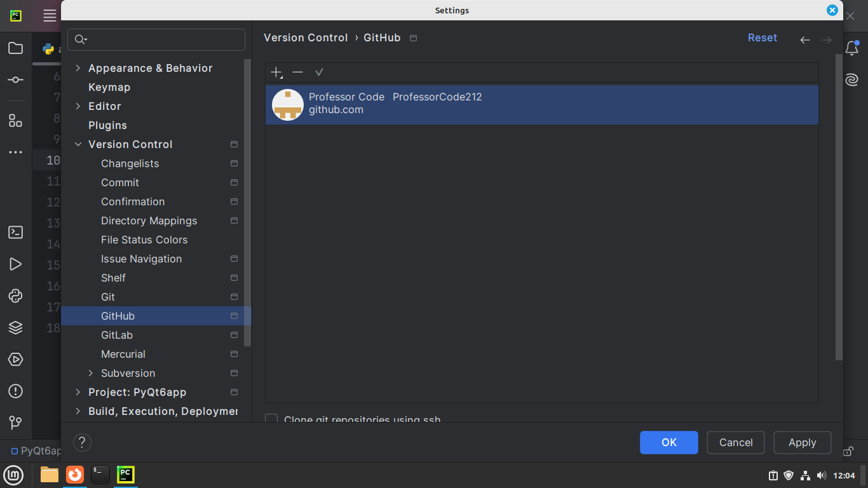This screenshot has height=488, width=868.
Task: Remove selected account with minus icon
Action: pos(297,72)
